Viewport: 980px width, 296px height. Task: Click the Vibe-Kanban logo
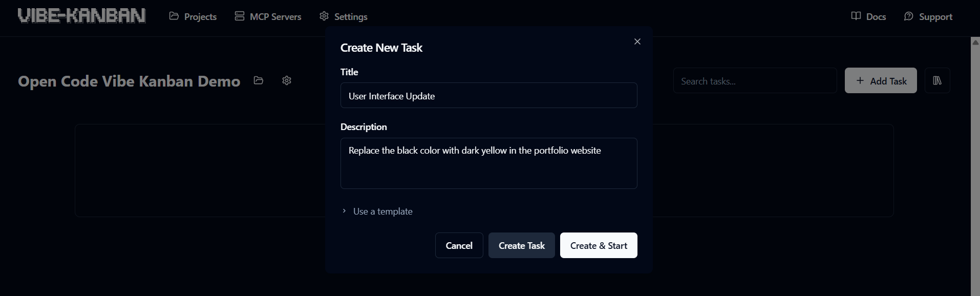(81, 16)
